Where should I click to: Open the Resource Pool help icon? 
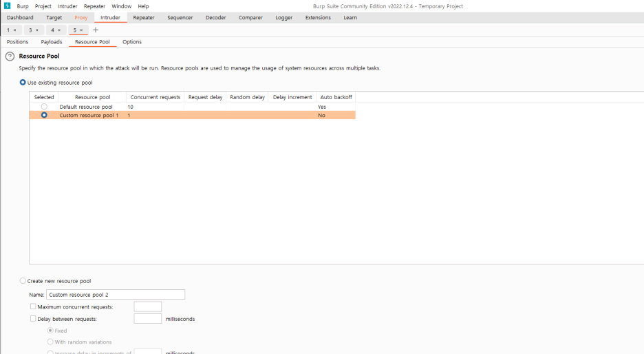tap(10, 56)
